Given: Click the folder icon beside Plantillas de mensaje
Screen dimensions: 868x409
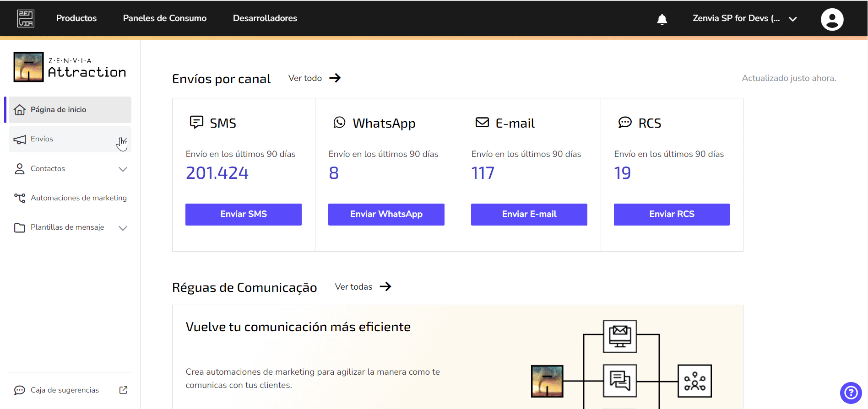Looking at the screenshot, I should tap(20, 227).
